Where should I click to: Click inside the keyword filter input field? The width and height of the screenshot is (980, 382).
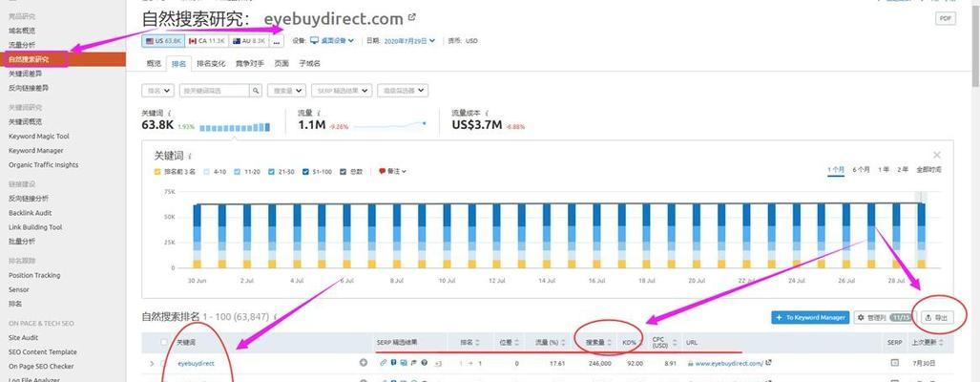point(215,91)
